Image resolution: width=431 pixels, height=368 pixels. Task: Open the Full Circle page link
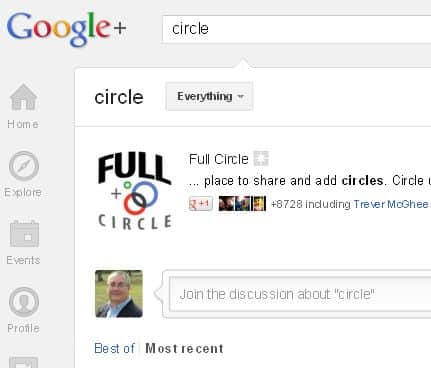coord(219,159)
